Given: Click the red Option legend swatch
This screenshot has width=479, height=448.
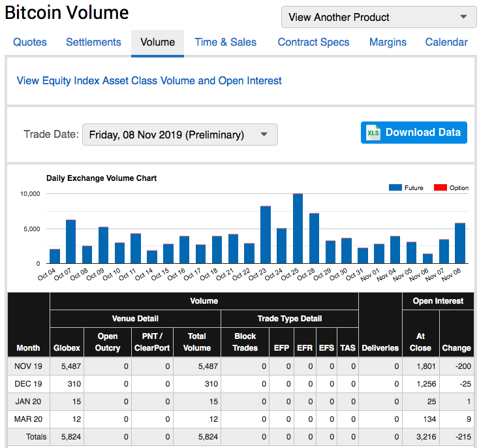Looking at the screenshot, I should tap(440, 187).
